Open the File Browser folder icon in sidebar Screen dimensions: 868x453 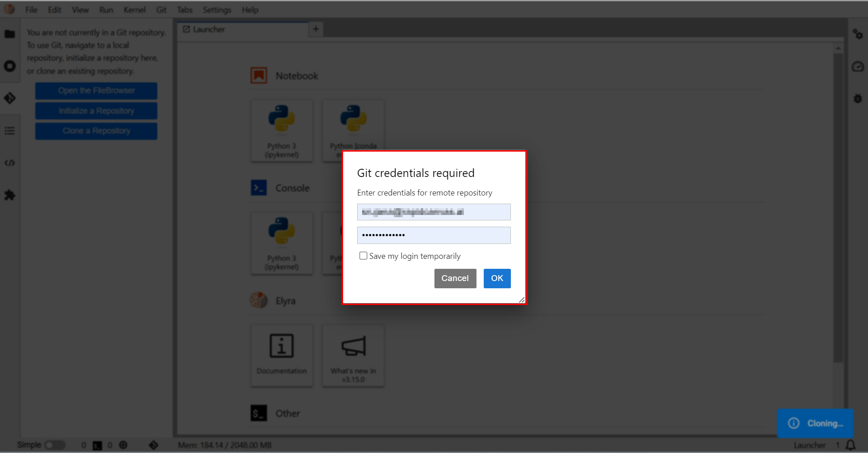(9, 34)
